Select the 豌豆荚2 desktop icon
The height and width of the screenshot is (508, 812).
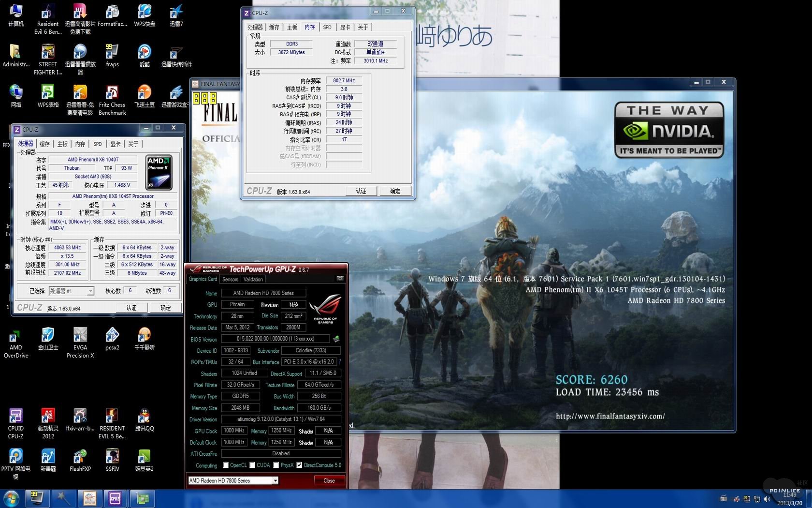click(x=145, y=460)
